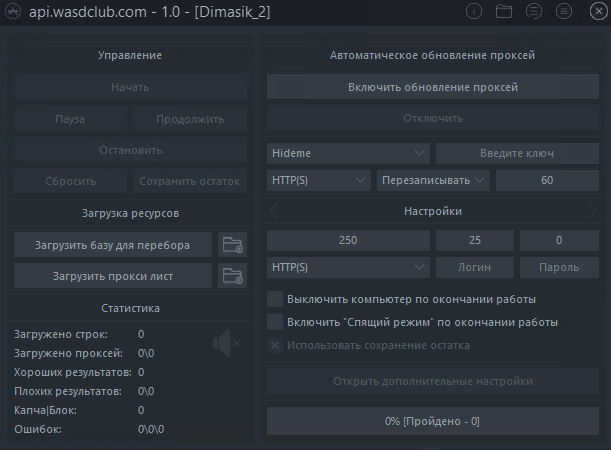The height and width of the screenshot is (450, 611).
Task: Click the 'Сбросить' button
Action: point(71,181)
